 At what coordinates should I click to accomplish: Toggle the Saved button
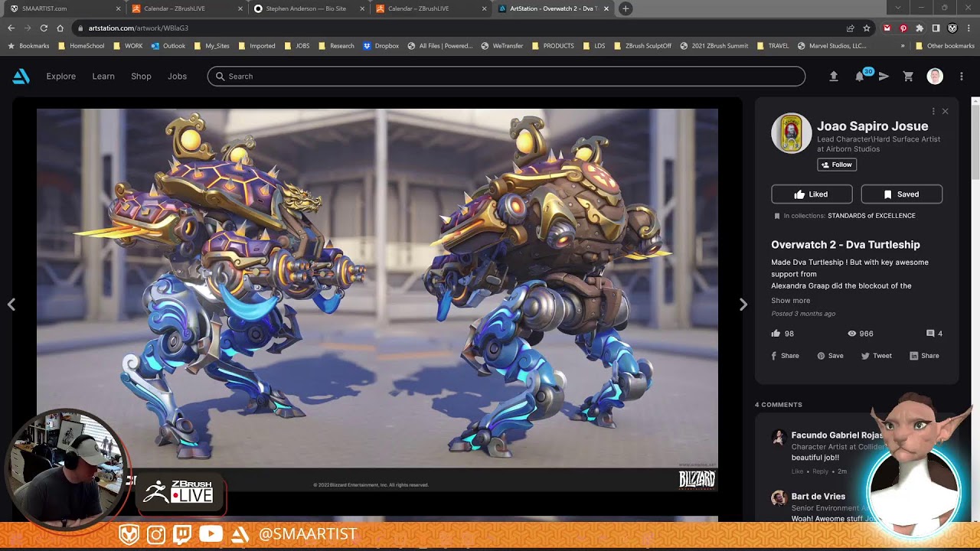point(901,194)
